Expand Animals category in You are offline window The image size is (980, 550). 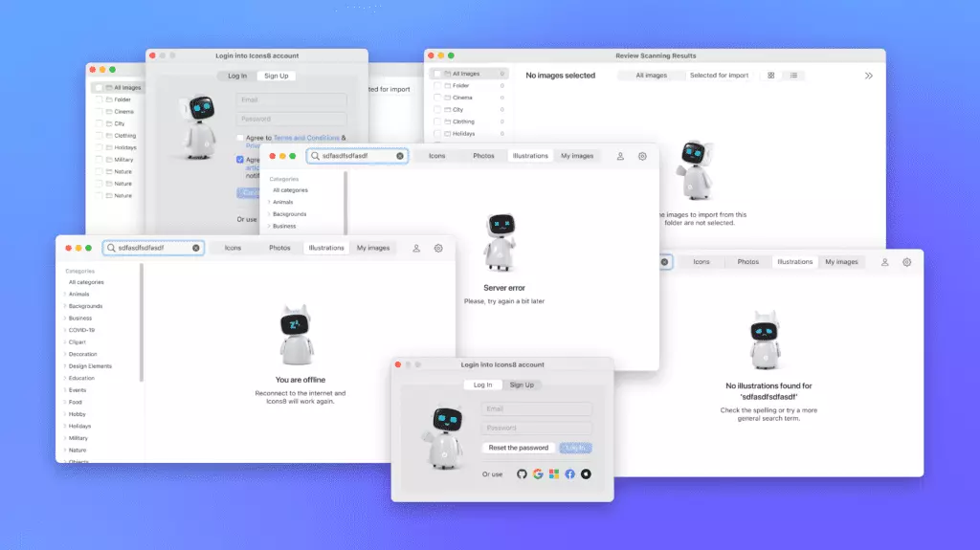65,294
